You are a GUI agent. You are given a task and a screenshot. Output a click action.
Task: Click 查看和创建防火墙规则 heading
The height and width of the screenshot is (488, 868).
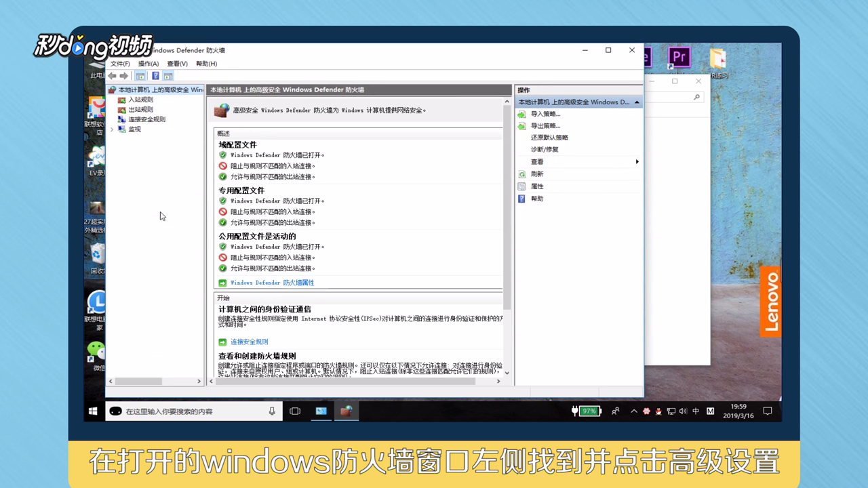point(257,356)
